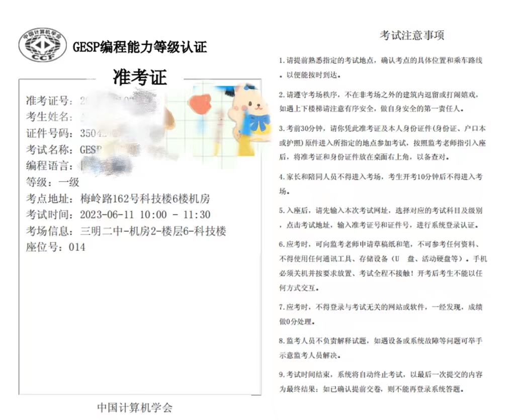Click rule 6 about 草稿纸和笔
Image resolution: width=515 pixels, height=420 pixels.
coord(383,266)
